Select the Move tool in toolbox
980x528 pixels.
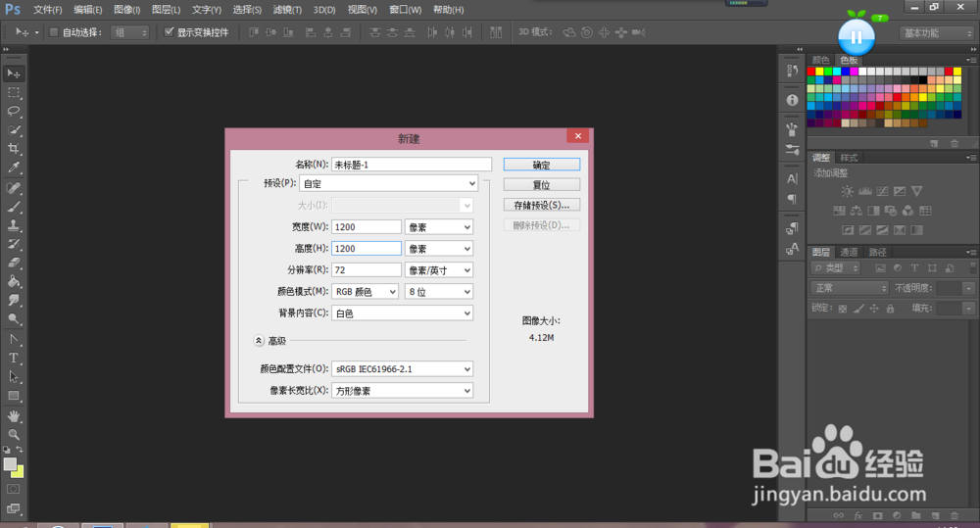tap(14, 73)
